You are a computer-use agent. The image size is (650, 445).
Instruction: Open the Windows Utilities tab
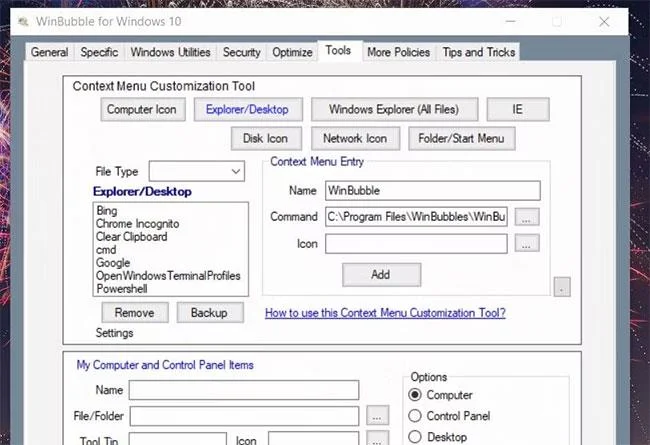coord(170,52)
